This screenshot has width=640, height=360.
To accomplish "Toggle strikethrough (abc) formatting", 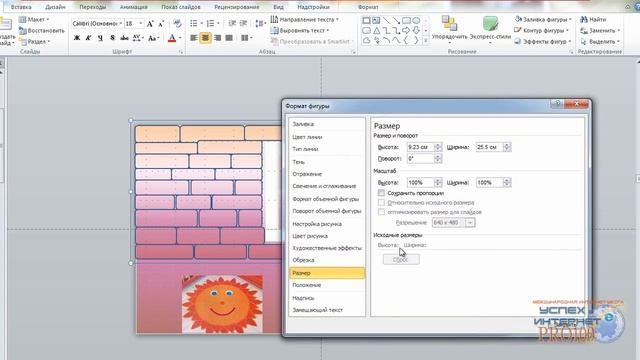I will (124, 38).
